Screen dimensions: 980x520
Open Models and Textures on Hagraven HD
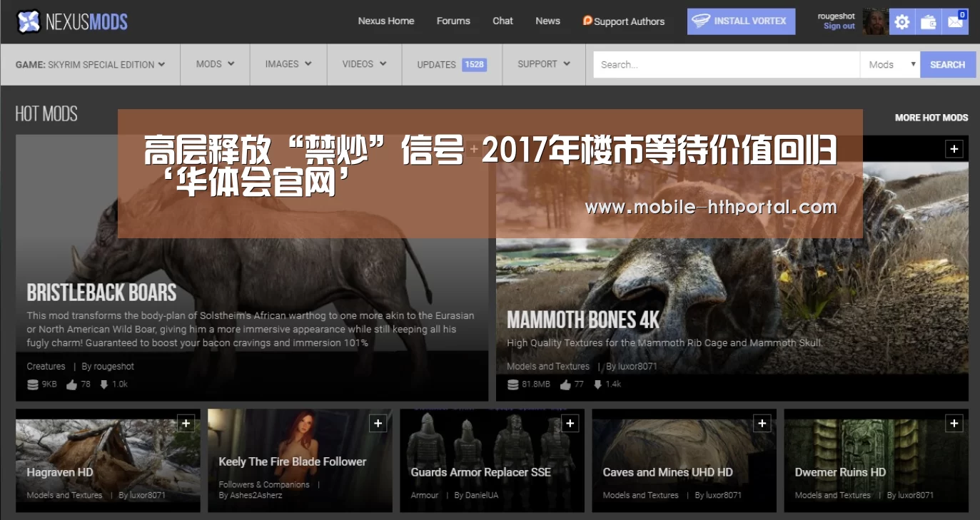pos(64,495)
